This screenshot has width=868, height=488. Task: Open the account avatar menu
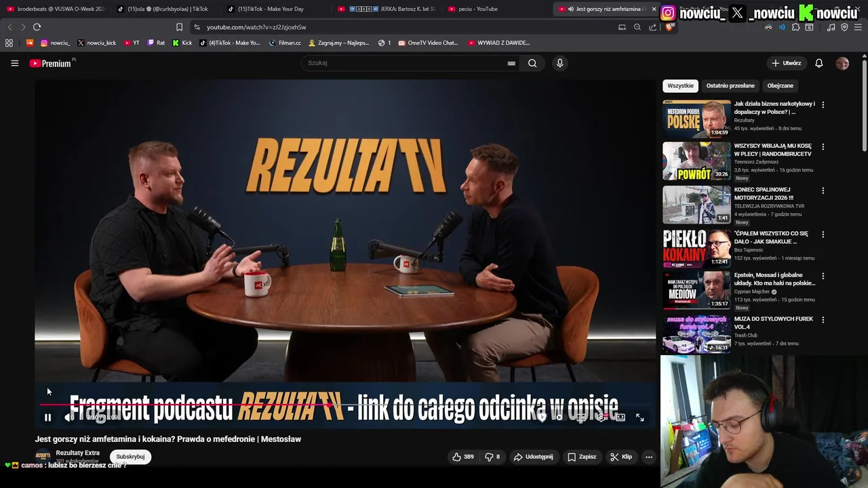pos(842,63)
